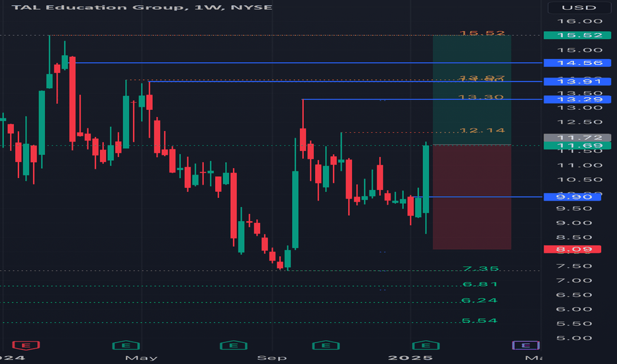Click the green 11.69 current price label
The image size is (617, 364).
click(x=577, y=146)
